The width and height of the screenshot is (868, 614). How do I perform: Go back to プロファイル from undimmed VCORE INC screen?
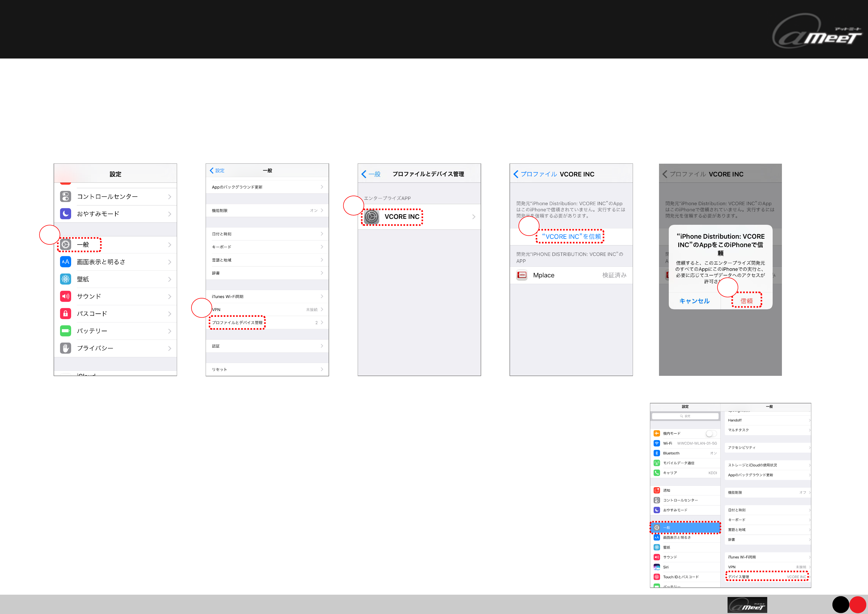(535, 174)
